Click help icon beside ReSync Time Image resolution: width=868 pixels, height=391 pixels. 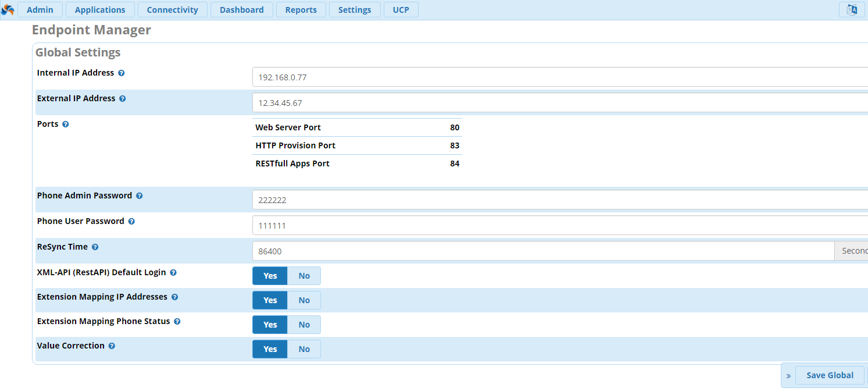click(95, 247)
